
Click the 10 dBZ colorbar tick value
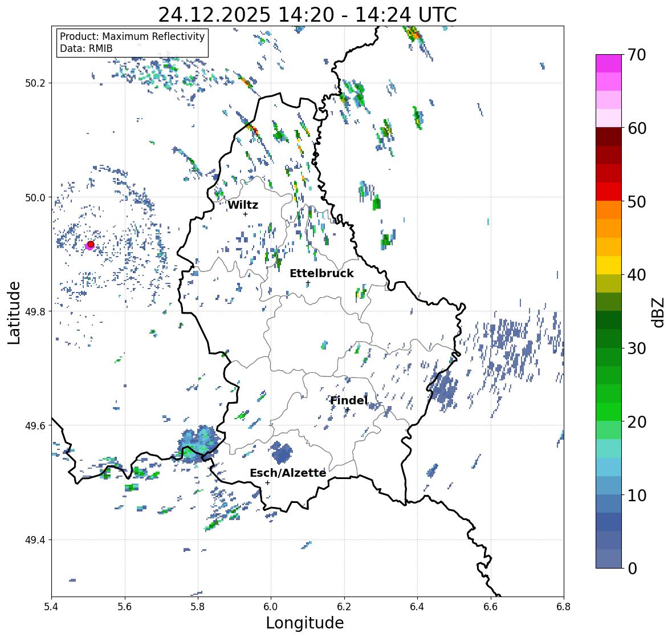coord(637,495)
